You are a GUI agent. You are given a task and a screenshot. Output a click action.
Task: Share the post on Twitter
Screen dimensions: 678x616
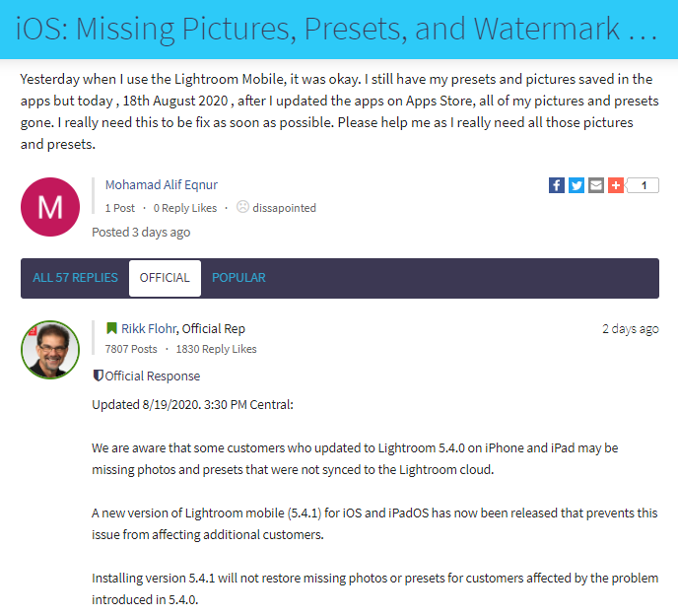(576, 185)
